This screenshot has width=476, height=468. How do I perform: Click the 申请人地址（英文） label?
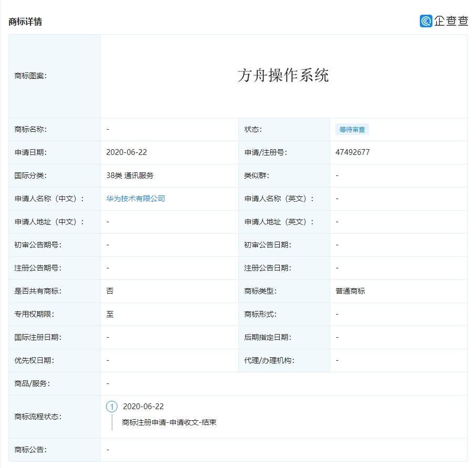(279, 222)
